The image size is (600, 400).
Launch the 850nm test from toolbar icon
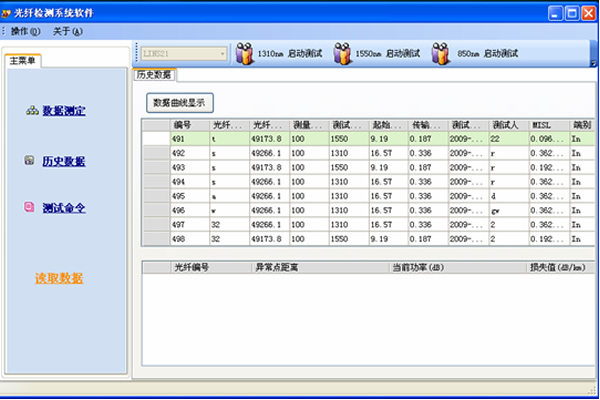tap(441, 54)
